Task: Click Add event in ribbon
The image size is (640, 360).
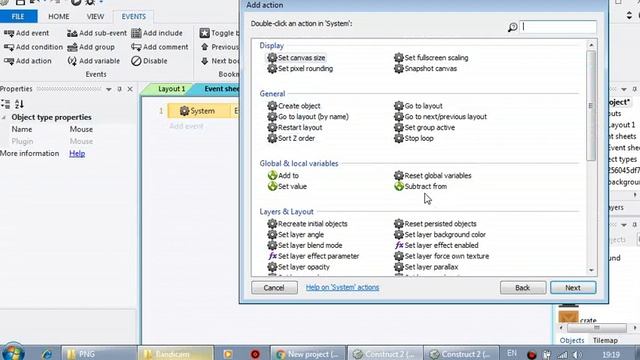Action: click(26, 33)
